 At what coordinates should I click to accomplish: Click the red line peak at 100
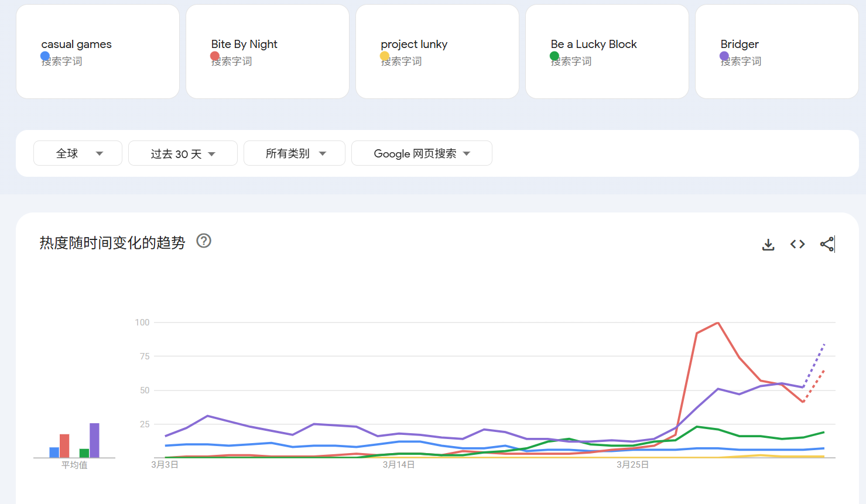[718, 323]
